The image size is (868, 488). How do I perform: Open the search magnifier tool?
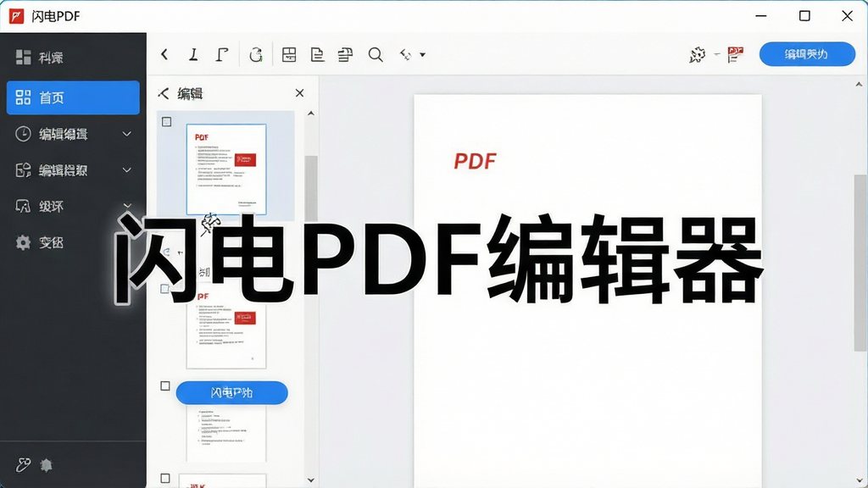(376, 54)
